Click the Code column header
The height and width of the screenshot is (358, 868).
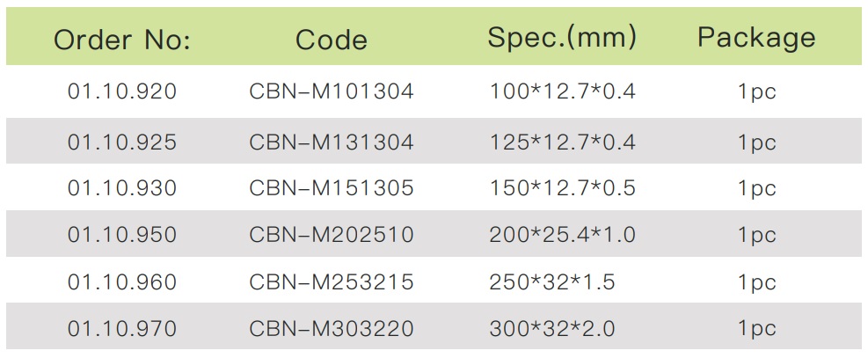coord(331,40)
